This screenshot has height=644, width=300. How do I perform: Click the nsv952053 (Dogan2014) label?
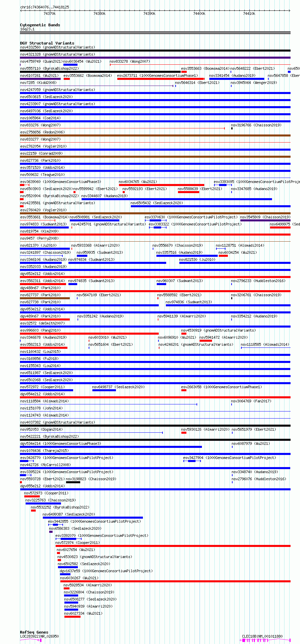pyautogui.click(x=41, y=429)
